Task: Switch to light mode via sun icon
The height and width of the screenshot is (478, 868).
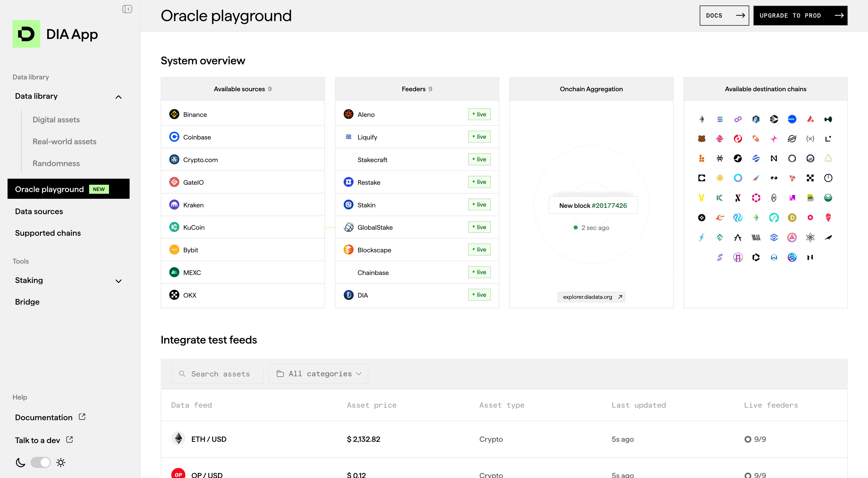Action: (61, 462)
